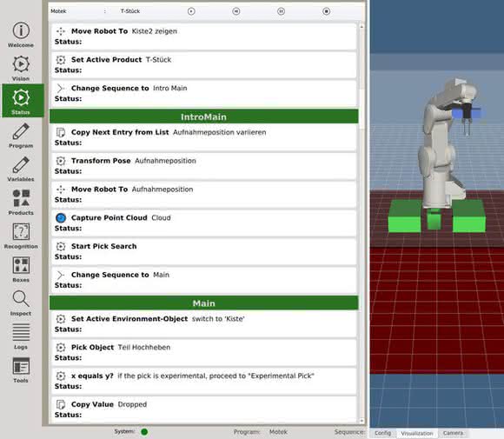Click the step control in top toolbar
The height and width of the screenshot is (439, 504).
click(236, 11)
